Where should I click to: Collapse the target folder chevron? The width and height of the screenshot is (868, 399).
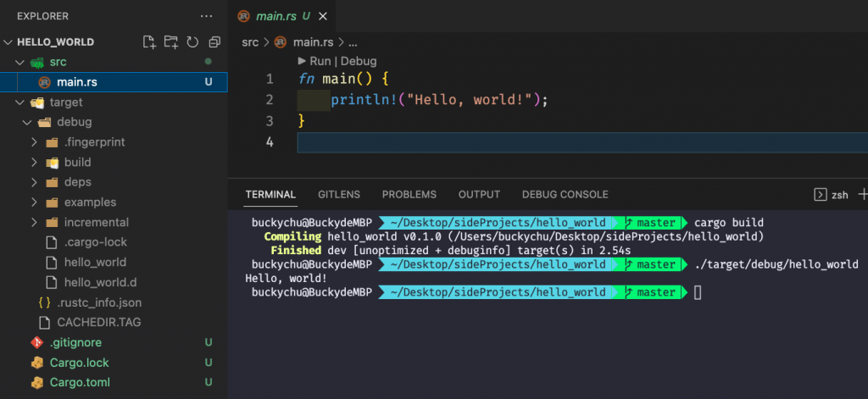pyautogui.click(x=20, y=103)
